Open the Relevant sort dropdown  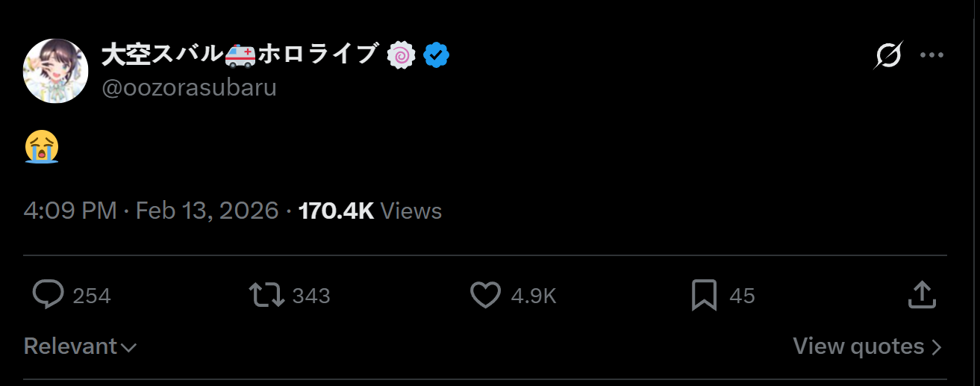click(80, 346)
